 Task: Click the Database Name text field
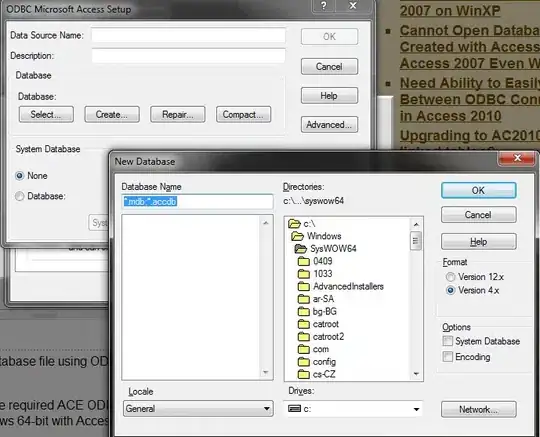tap(197, 202)
